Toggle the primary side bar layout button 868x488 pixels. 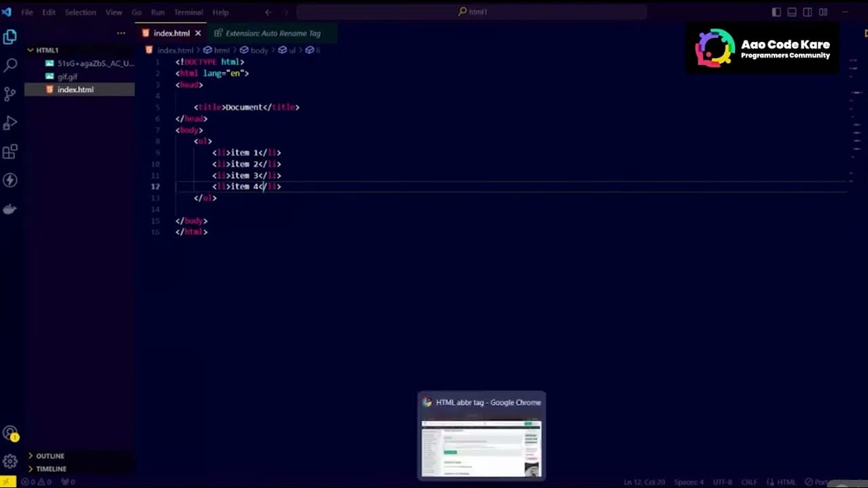776,12
